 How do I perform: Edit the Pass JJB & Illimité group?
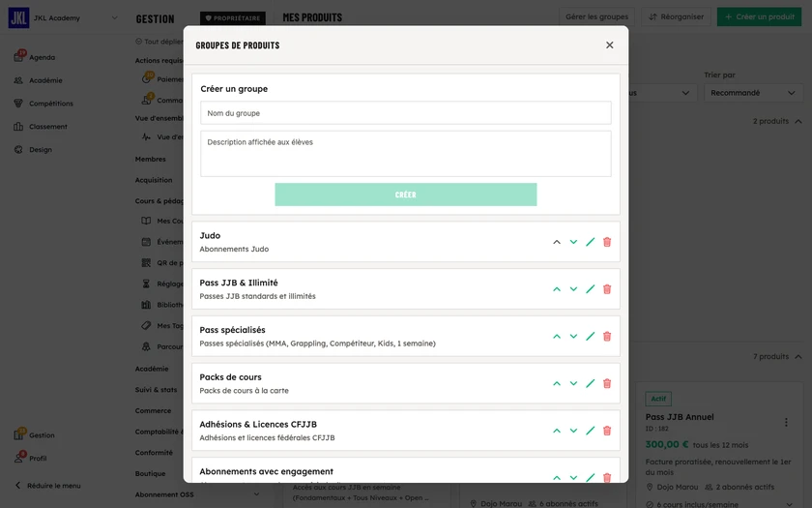pyautogui.click(x=591, y=289)
